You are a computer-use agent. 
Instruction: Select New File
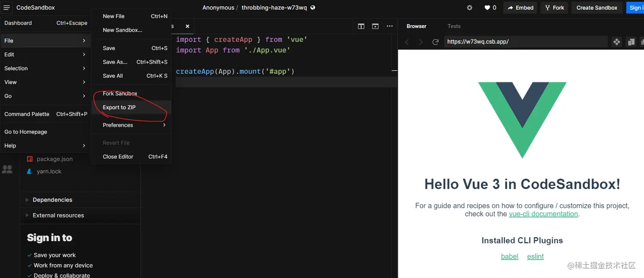[x=131, y=16]
